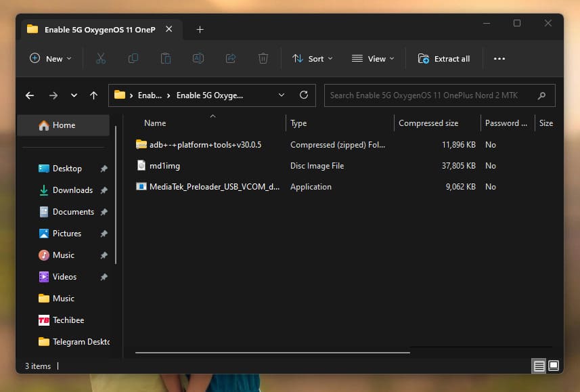
Task: Open the See more ellipsis menu
Action: click(499, 58)
